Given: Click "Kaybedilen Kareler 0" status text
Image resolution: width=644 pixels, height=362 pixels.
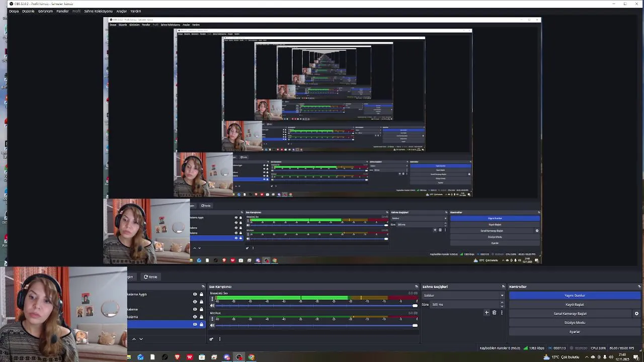Looking at the screenshot, I should coord(495,348).
